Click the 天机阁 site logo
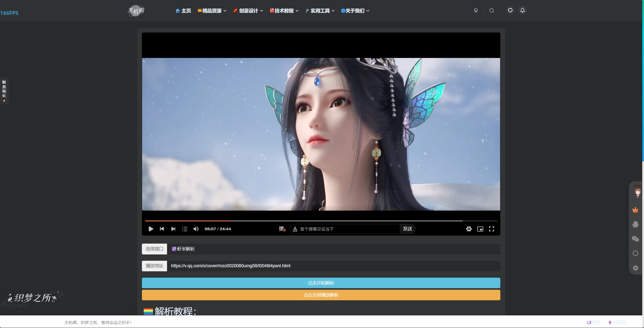The width and height of the screenshot is (644, 328). click(x=136, y=11)
